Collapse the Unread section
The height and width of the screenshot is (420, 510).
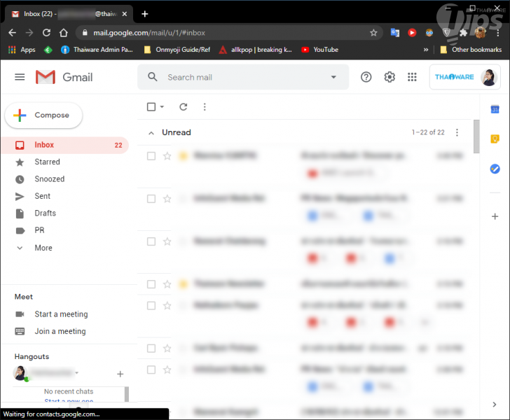(x=151, y=132)
